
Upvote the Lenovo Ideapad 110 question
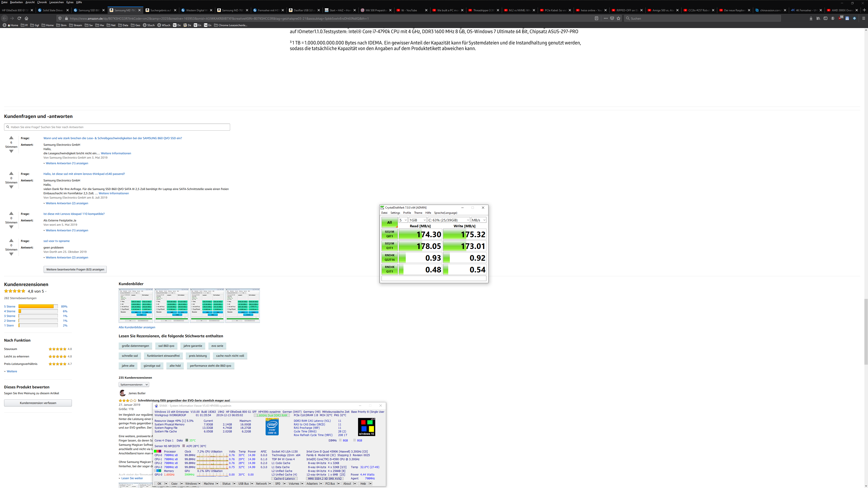(x=11, y=213)
